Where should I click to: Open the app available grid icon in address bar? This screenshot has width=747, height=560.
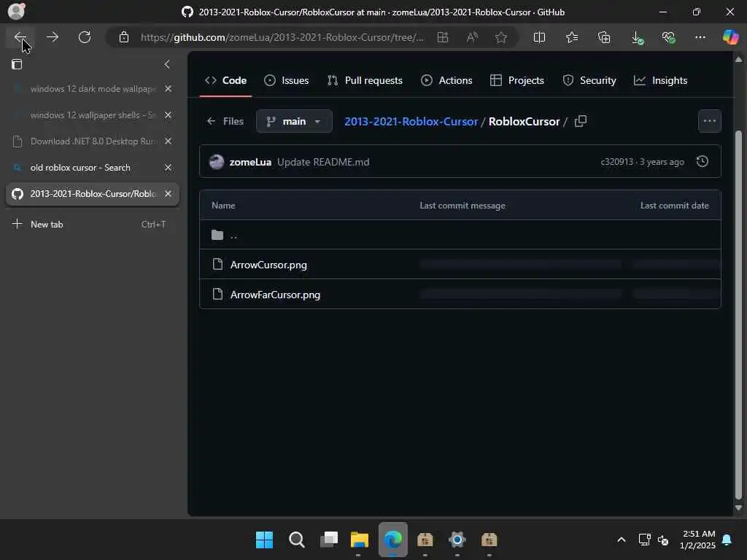pos(443,37)
